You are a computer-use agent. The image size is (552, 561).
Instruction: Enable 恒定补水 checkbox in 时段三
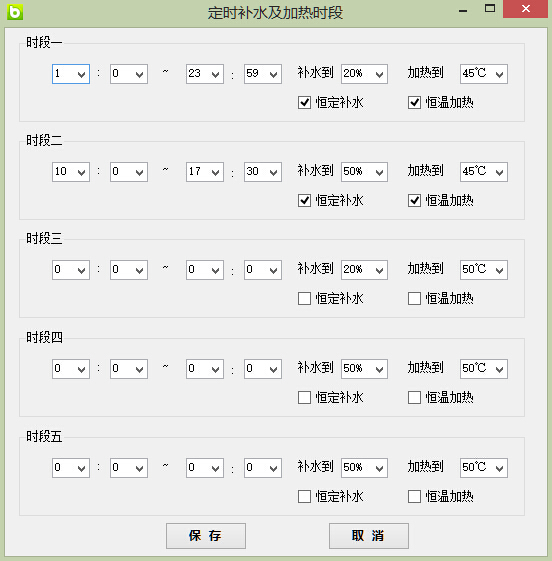(x=304, y=298)
